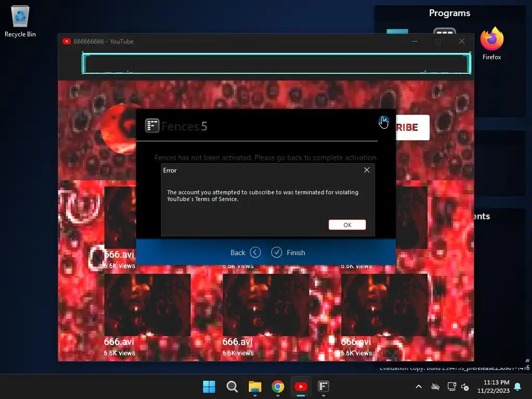
Task: Click the teal icon in Programs fence
Action: click(x=397, y=32)
